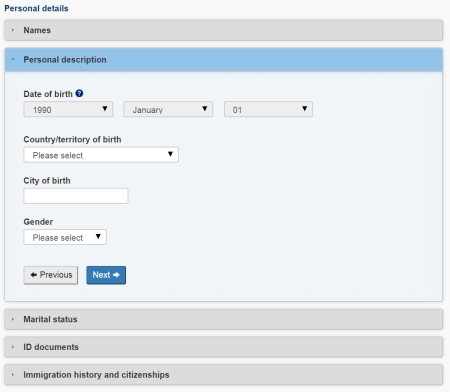Click the Personal description accordion header
Viewport: 450px width, 392px height.
tap(224, 60)
